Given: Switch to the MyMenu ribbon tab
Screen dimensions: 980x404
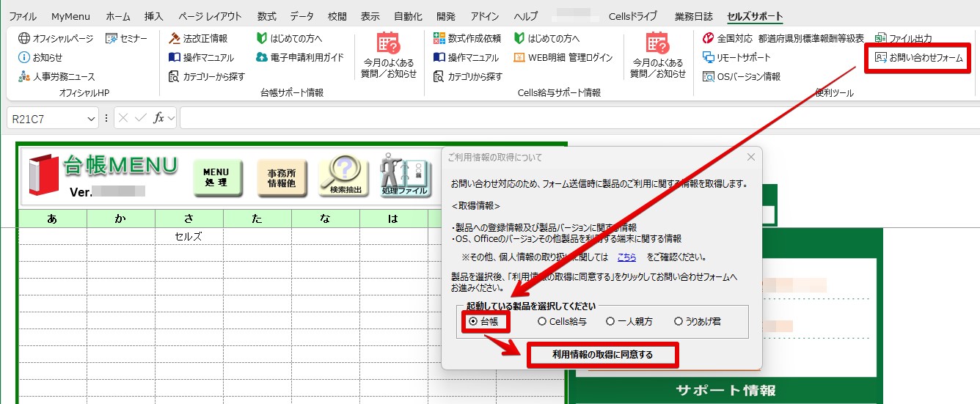Looking at the screenshot, I should point(70,16).
